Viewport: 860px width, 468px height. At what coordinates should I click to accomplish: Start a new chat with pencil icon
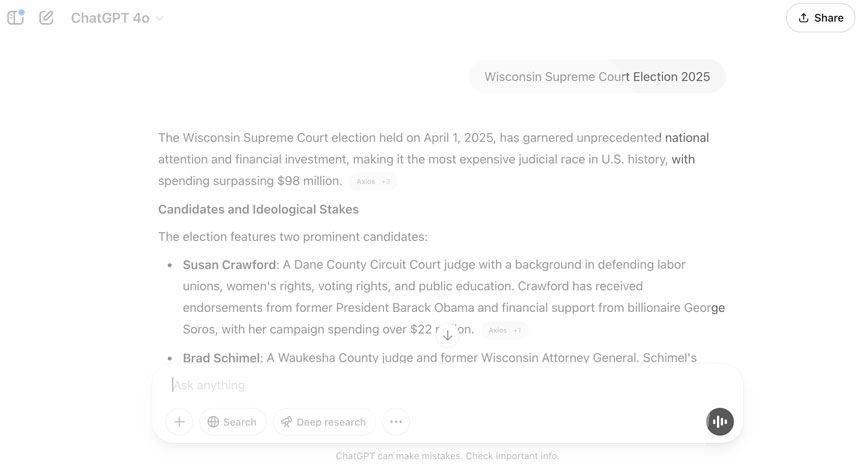pyautogui.click(x=46, y=17)
